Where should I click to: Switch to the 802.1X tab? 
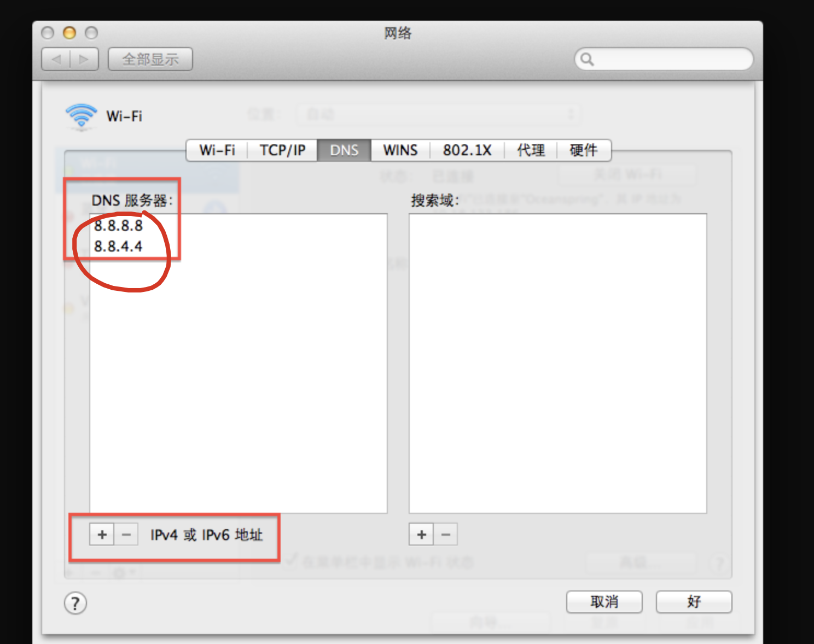click(467, 150)
